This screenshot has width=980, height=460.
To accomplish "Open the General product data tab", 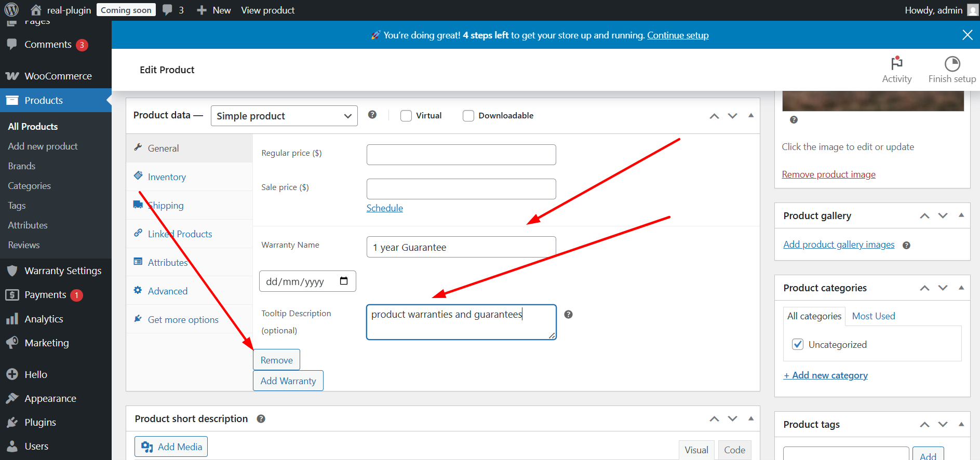I will pos(190,148).
